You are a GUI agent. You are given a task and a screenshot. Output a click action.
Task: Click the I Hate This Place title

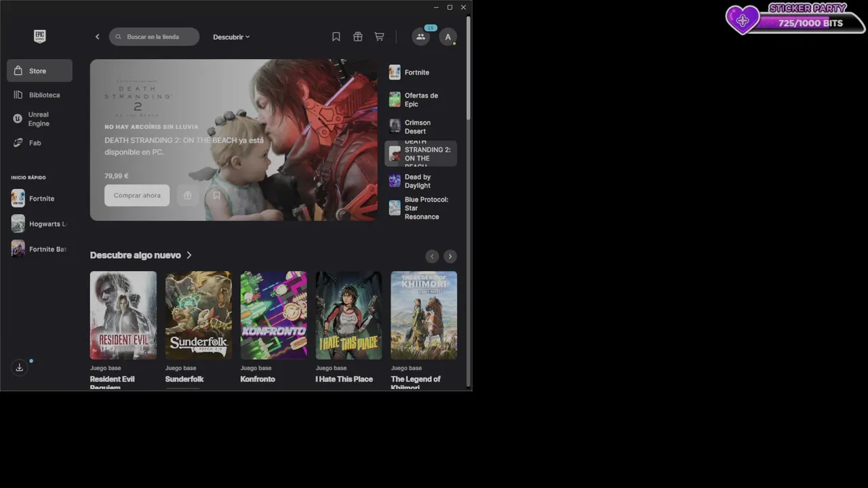tap(344, 379)
